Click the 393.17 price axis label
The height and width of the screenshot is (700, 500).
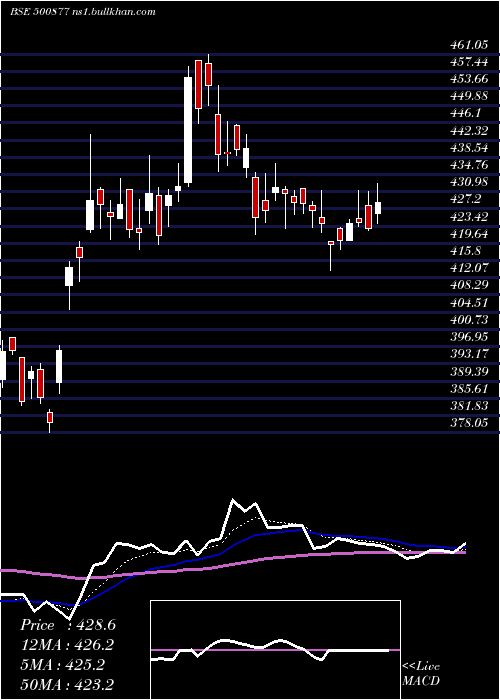coord(468,354)
